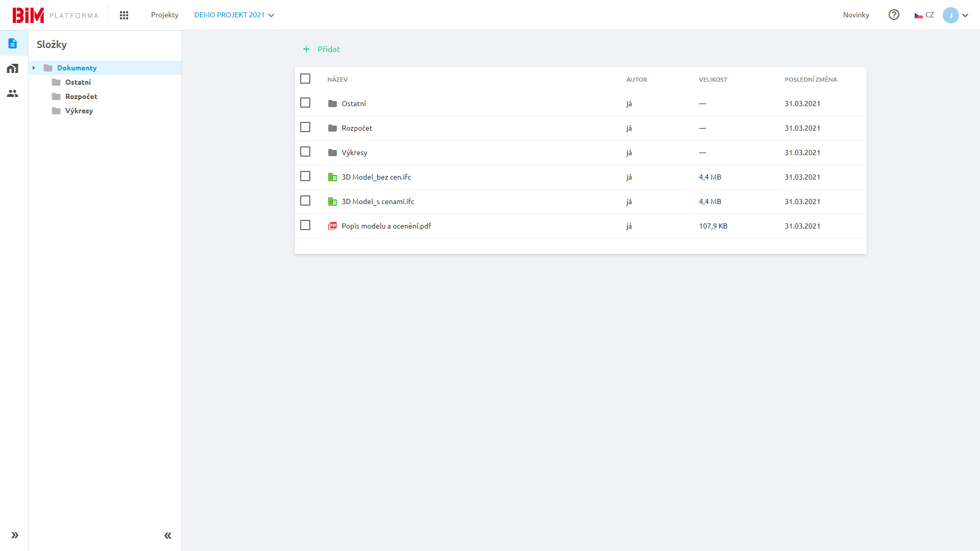This screenshot has height=551, width=980.
Task: Open the apps grid launcher icon
Action: click(x=124, y=15)
